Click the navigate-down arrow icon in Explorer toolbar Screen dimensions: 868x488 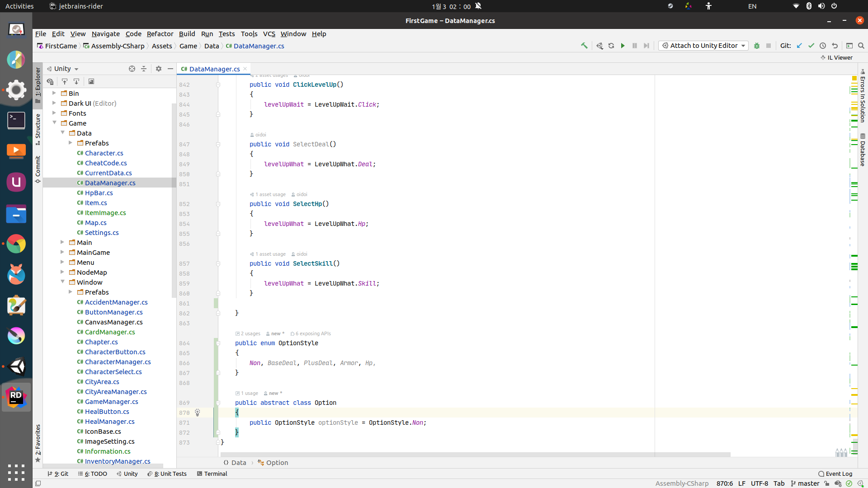[76, 81]
